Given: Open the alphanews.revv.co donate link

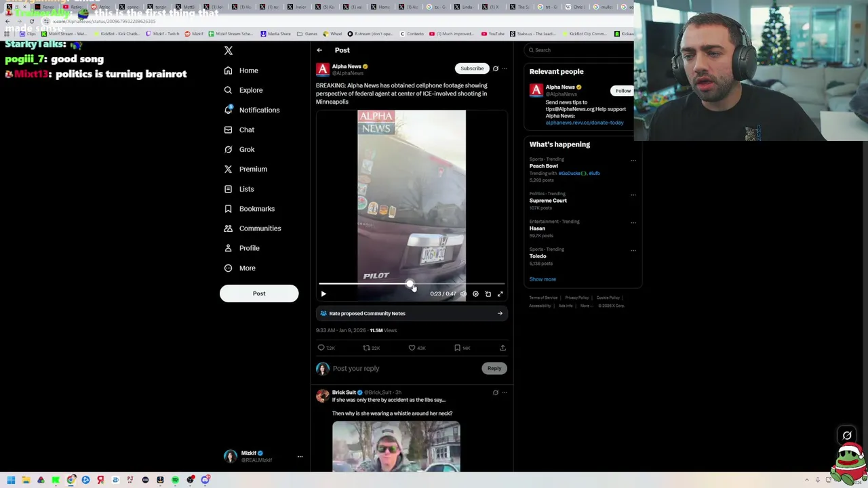Looking at the screenshot, I should click(585, 123).
